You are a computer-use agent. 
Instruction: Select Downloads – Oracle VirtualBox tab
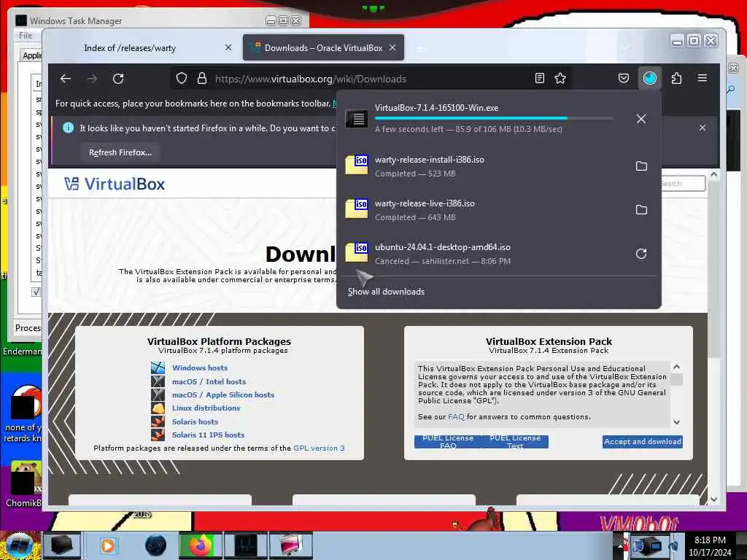click(323, 47)
